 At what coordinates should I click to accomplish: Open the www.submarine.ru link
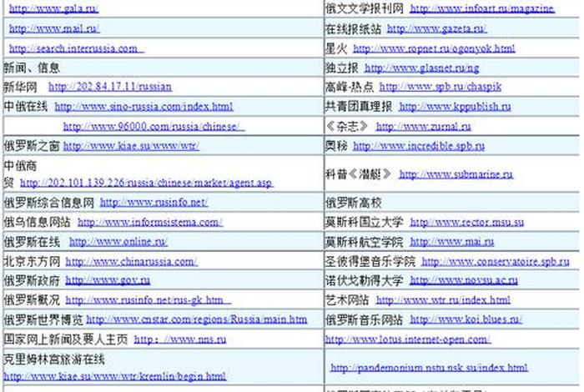(x=456, y=174)
